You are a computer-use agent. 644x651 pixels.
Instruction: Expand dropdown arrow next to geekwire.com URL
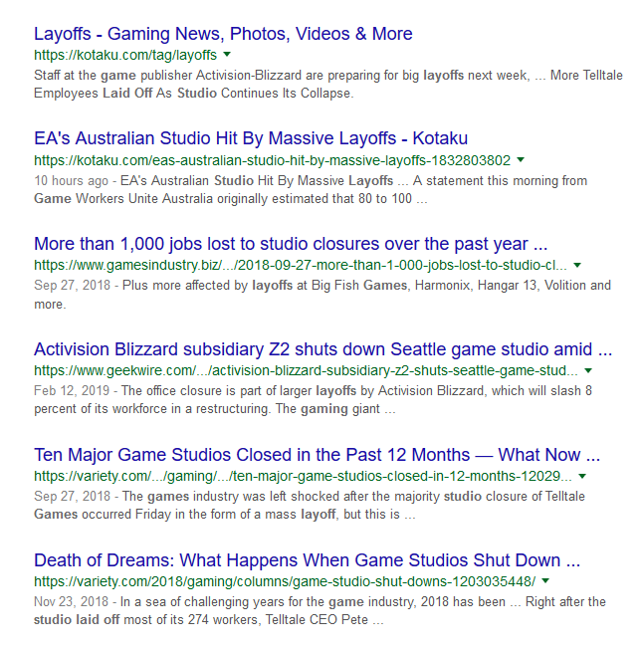[588, 370]
